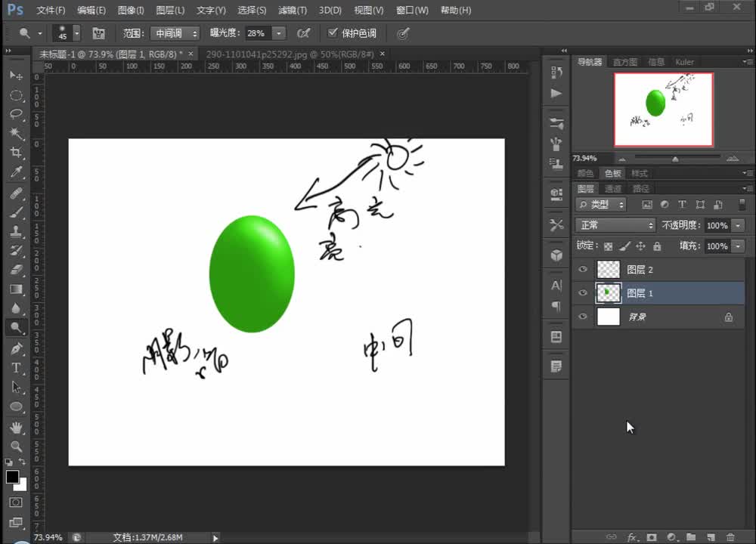This screenshot has height=544, width=756.
Task: Select the Eraser tool
Action: pyautogui.click(x=16, y=270)
